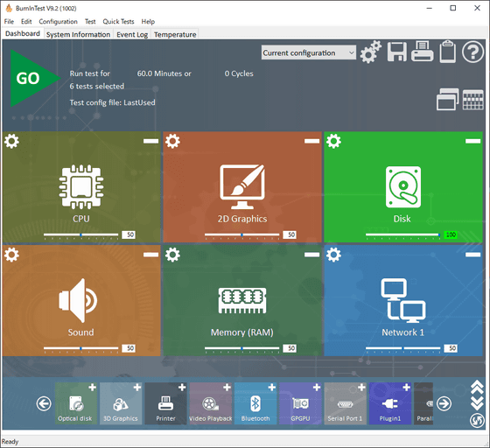Click the double down chevron icon
This screenshot has height=448, width=490.
point(477,403)
